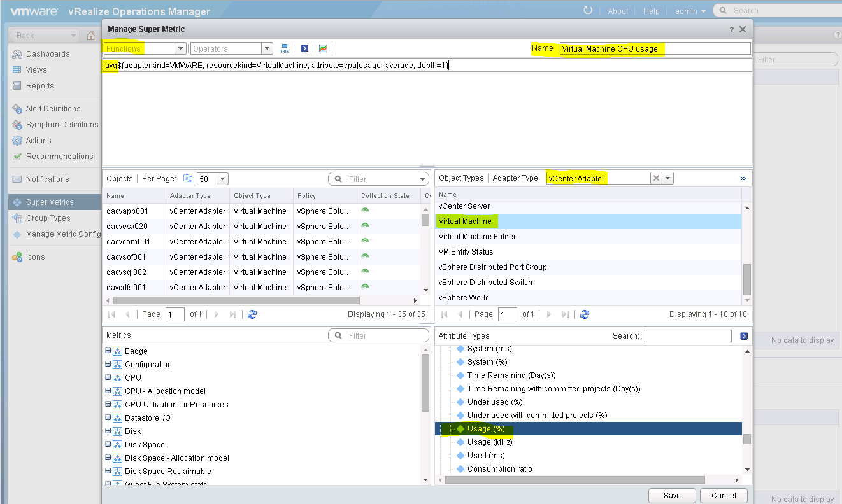Viewport: 842px width, 504px height.
Task: Open the Per Page 50 dropdown
Action: point(222,179)
